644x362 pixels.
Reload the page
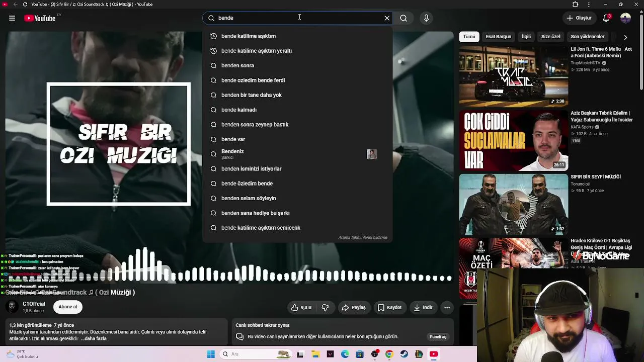[25, 5]
